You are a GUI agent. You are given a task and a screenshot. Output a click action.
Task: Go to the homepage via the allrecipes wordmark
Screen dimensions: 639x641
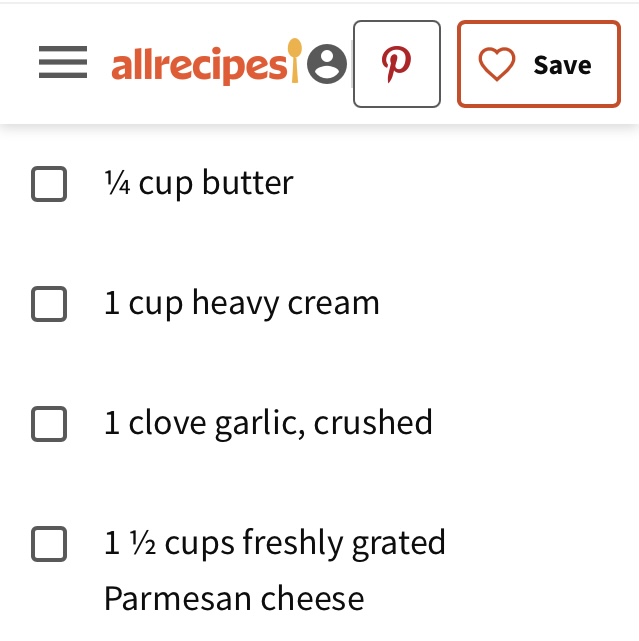[198, 65]
